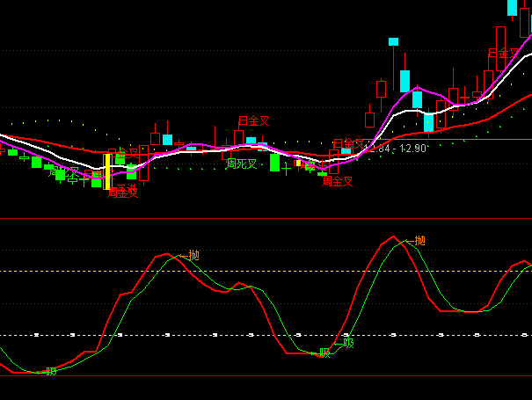Screen dimensions: 532x400
Task: Select the 周金叉 label below the yellow candle
Action: 123,193
